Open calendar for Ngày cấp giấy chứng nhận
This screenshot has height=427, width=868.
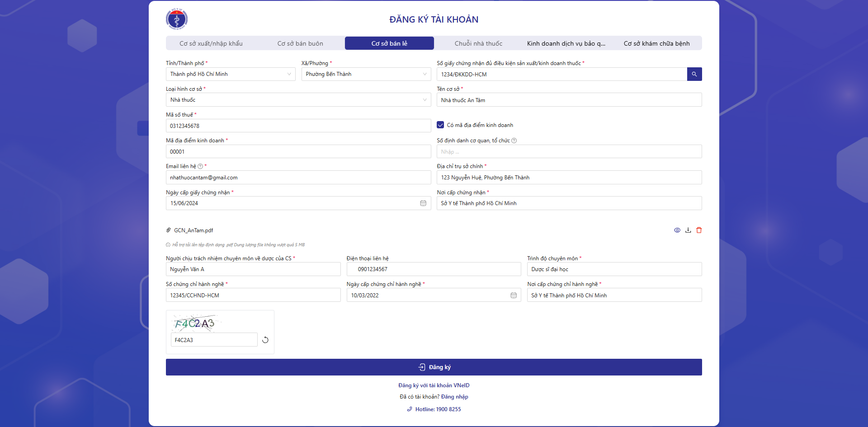pyautogui.click(x=423, y=203)
